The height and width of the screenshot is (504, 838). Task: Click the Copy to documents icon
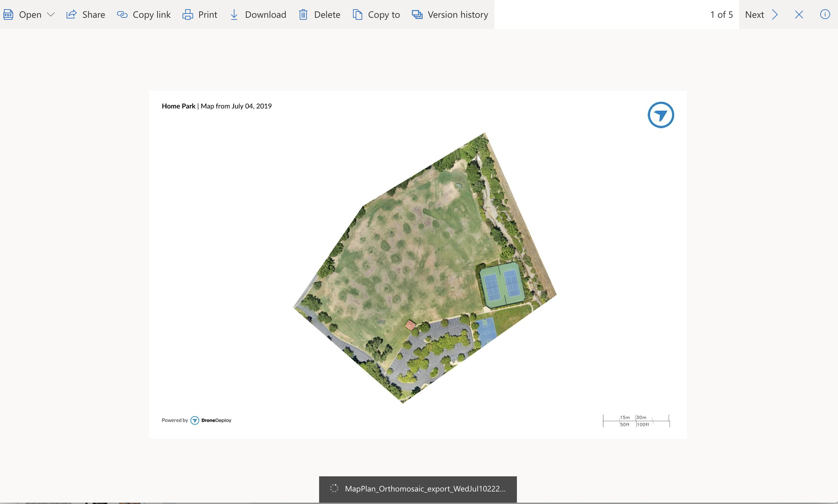click(x=357, y=14)
